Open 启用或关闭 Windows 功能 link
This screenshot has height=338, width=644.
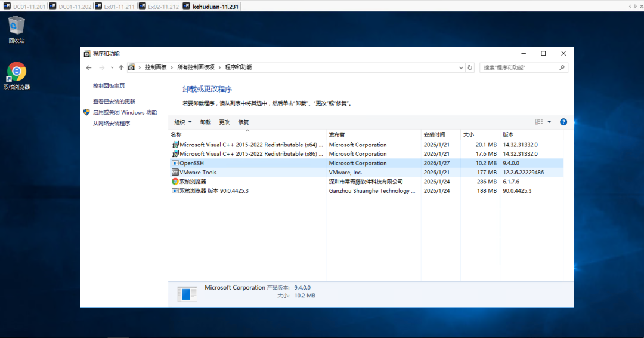pos(125,112)
